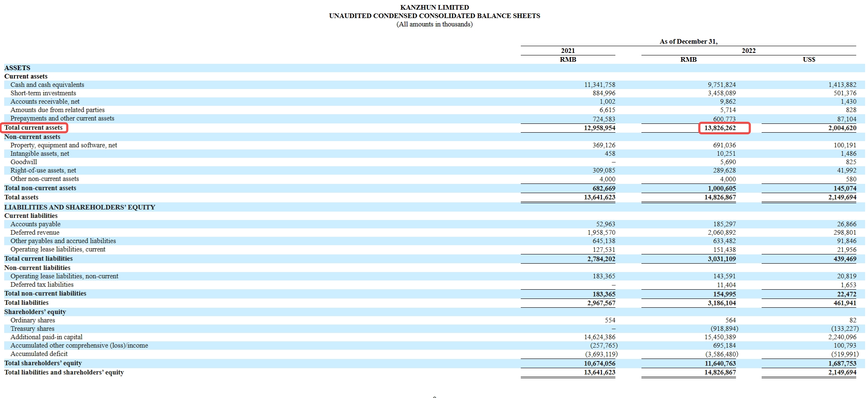Viewport: 868px width, 398px height.
Task: Click the highlighted Total current assets label
Action: pyautogui.click(x=34, y=128)
